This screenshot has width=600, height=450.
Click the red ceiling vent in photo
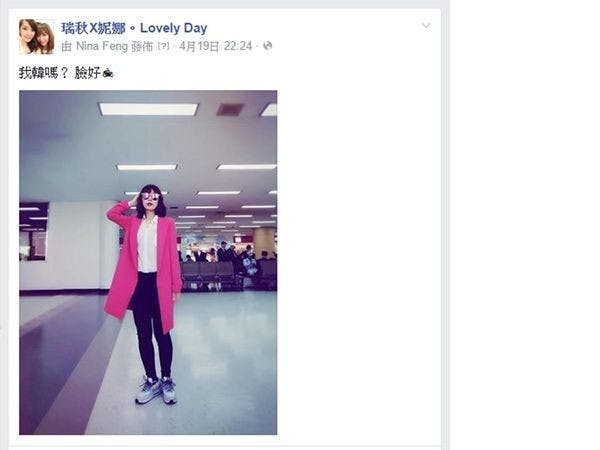230,110
